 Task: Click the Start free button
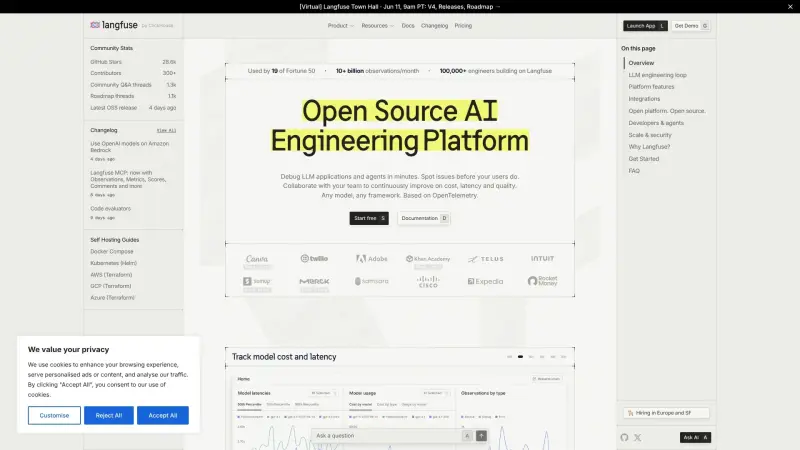click(369, 218)
